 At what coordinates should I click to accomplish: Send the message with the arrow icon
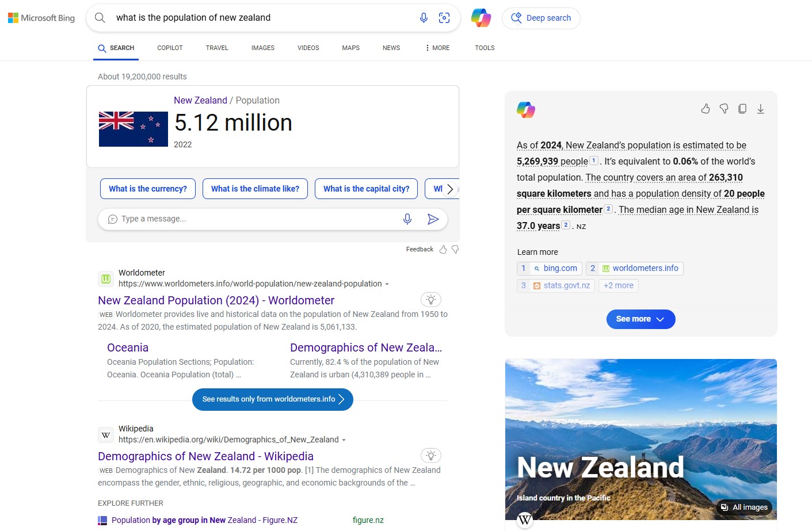tap(433, 219)
